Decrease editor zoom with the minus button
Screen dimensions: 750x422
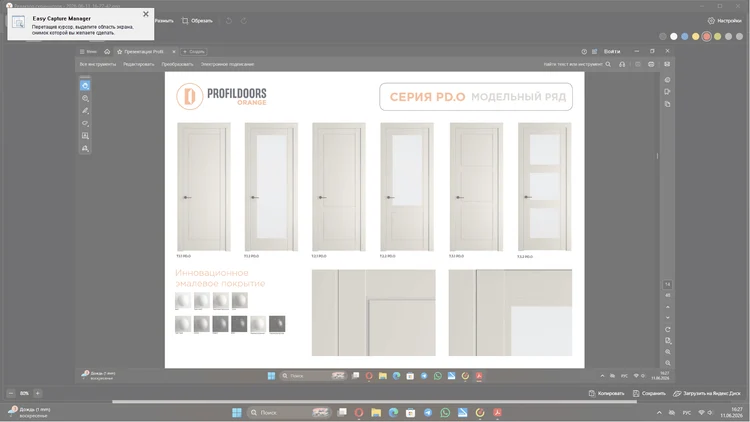coord(11,393)
